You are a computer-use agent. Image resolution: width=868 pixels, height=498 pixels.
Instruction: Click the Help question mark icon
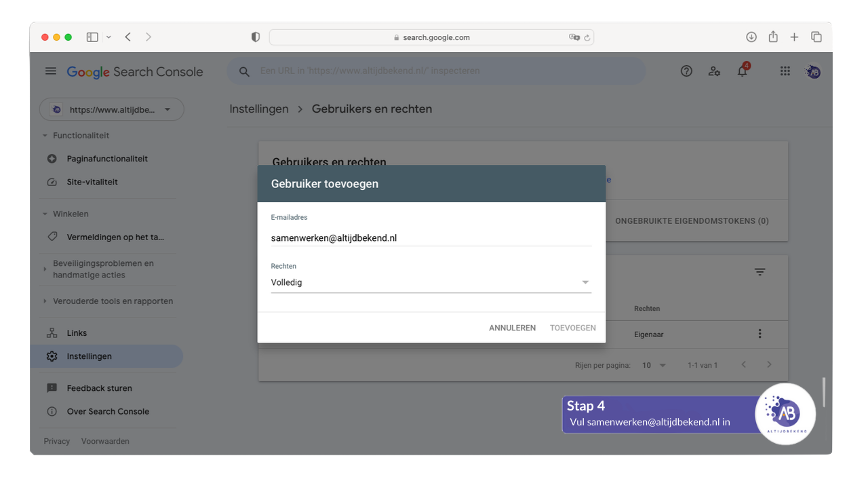pyautogui.click(x=686, y=71)
